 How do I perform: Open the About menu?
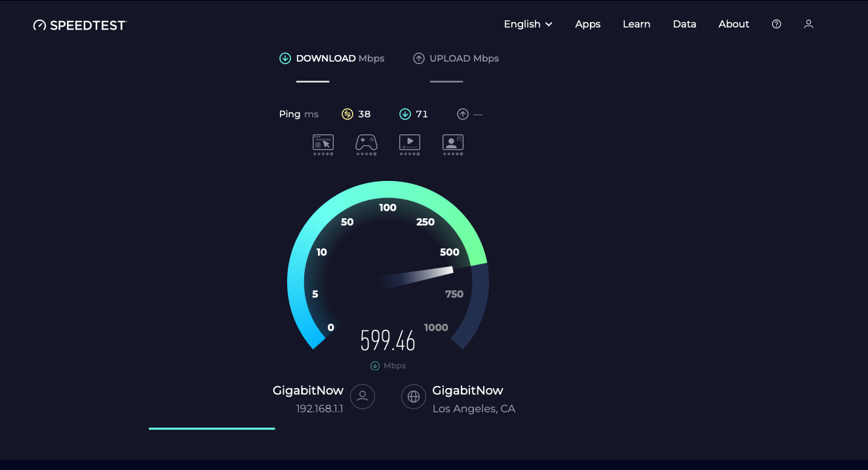(x=734, y=24)
